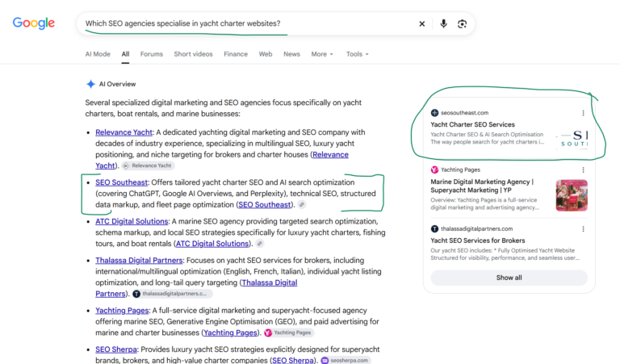
Task: Click the seosoutheast.com site favicon
Action: [434, 113]
